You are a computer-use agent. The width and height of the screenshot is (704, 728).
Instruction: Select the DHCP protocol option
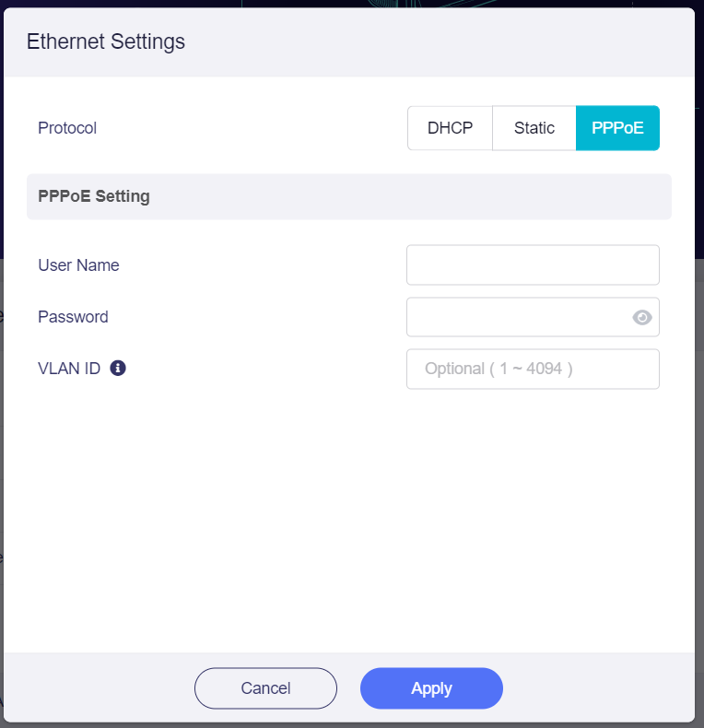click(x=450, y=128)
